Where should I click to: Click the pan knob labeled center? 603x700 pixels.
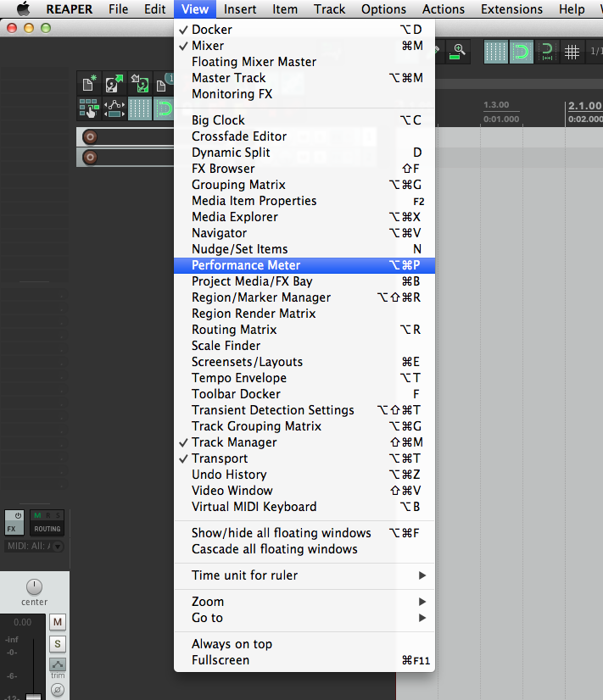tap(34, 587)
